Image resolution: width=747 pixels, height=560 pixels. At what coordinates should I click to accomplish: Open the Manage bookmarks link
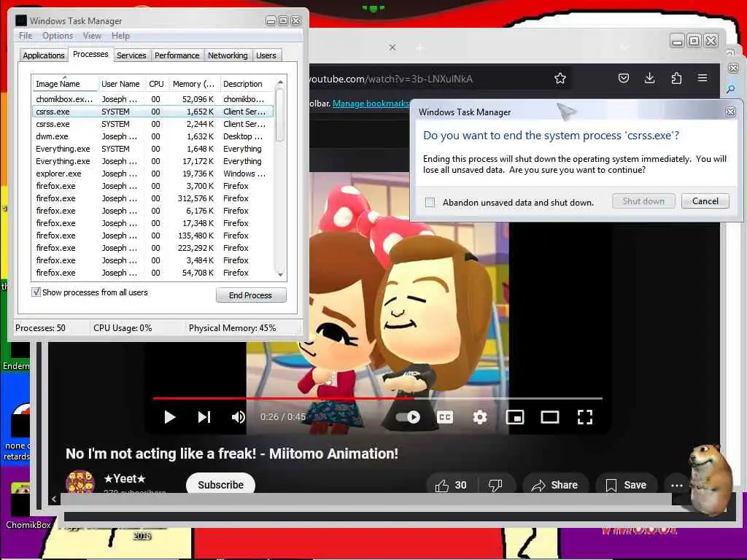tap(371, 104)
